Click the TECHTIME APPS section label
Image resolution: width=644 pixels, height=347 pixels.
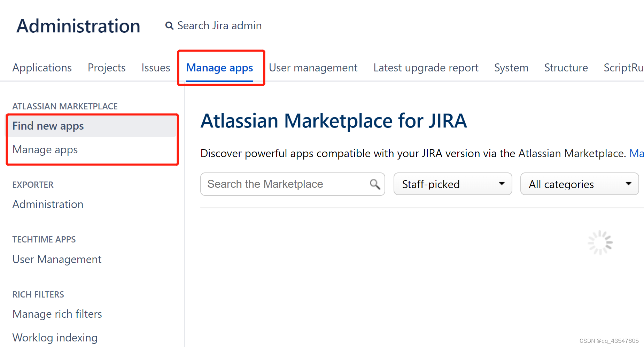point(44,239)
